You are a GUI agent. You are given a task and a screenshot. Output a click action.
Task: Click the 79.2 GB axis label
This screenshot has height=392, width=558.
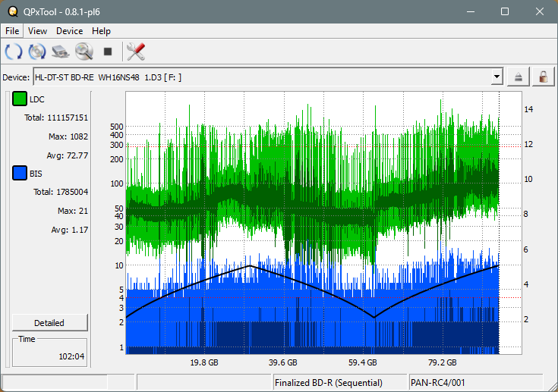pyautogui.click(x=443, y=362)
